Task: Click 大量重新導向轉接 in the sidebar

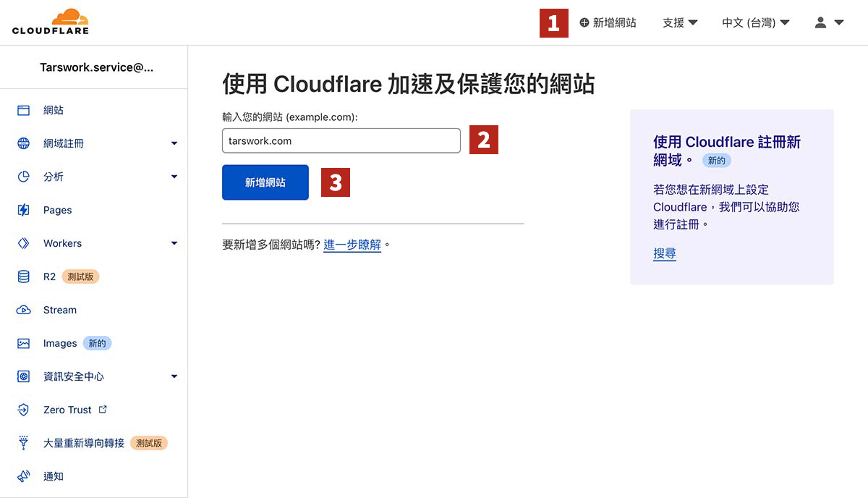Action: click(84, 443)
